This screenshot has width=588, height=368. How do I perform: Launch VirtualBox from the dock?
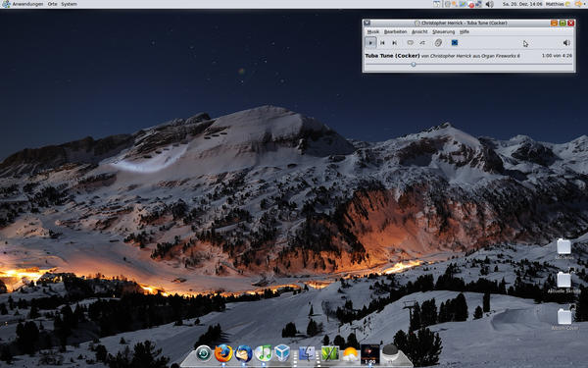tap(282, 353)
